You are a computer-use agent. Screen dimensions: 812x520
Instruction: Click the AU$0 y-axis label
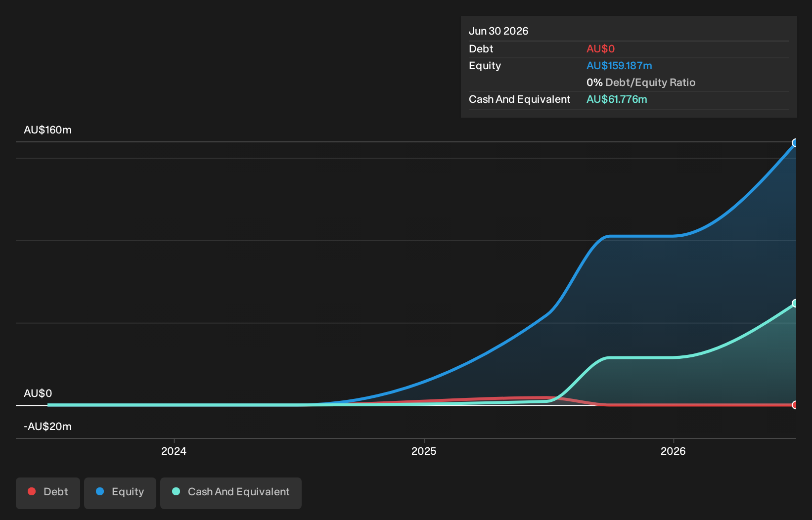tap(38, 393)
